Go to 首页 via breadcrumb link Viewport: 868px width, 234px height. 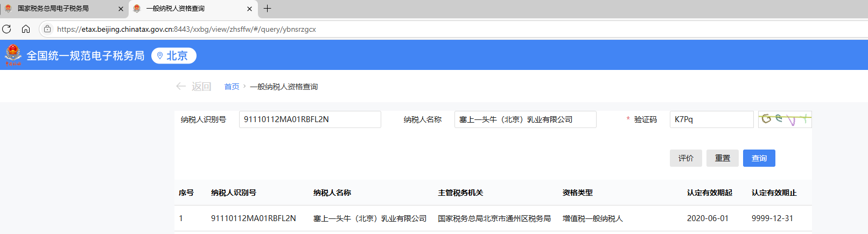(232, 87)
